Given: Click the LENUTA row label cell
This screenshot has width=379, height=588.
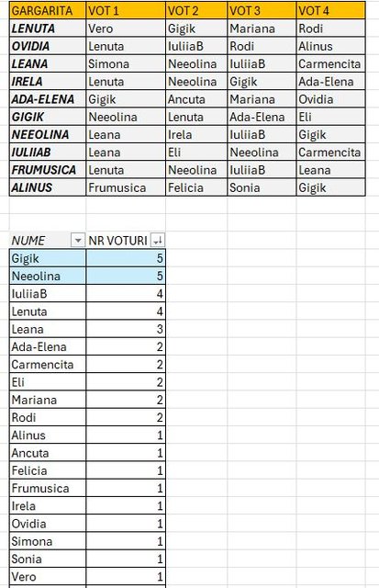Looking at the screenshot, I should tap(48, 28).
